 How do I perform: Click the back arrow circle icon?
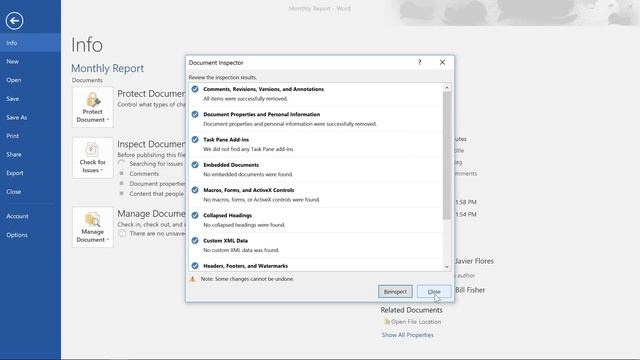[x=14, y=20]
